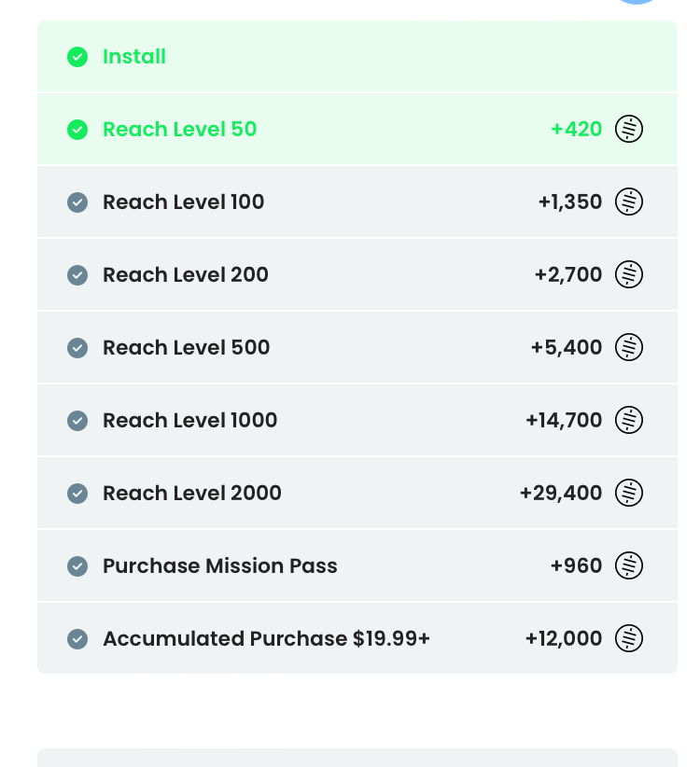This screenshot has width=700, height=767.
Task: Click the green checkmark next to Install
Action: tap(77, 57)
